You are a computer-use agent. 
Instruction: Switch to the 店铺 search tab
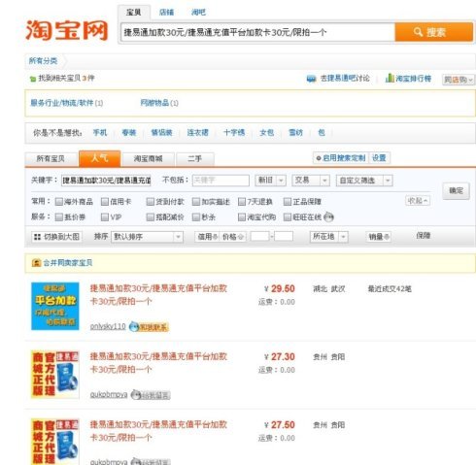coord(166,13)
